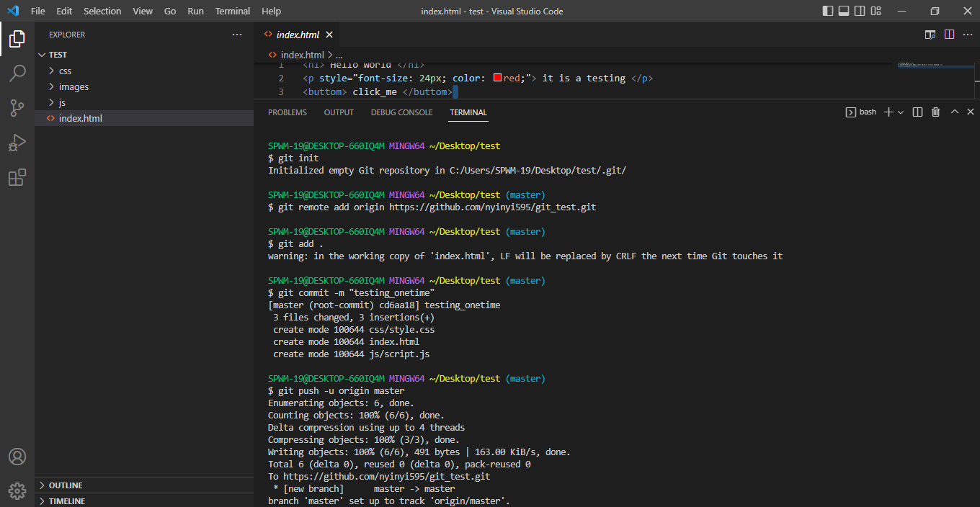Split the terminal pane

(917, 112)
